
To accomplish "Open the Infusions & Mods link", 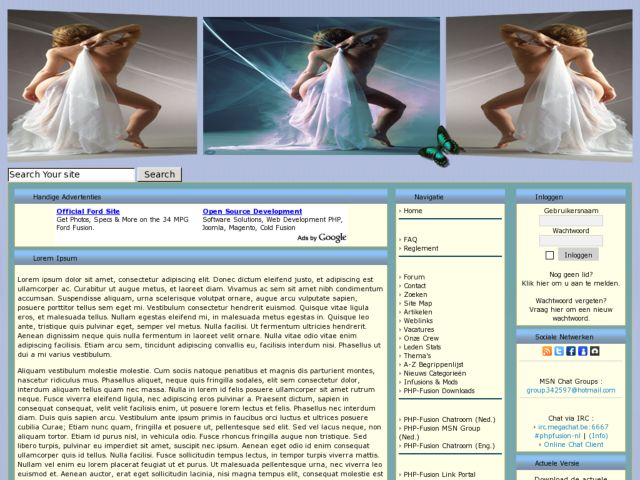I will click(x=431, y=382).
